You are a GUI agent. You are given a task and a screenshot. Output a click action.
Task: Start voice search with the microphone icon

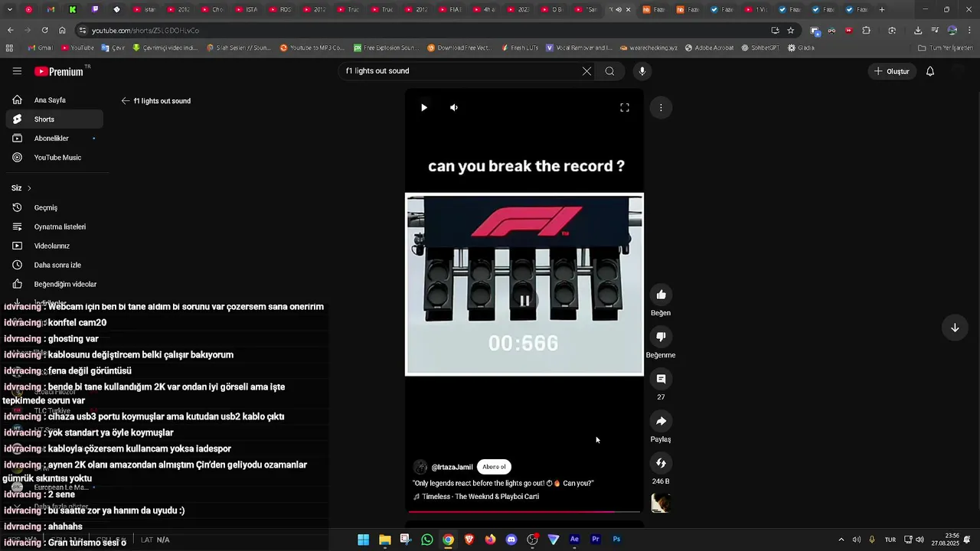point(642,71)
